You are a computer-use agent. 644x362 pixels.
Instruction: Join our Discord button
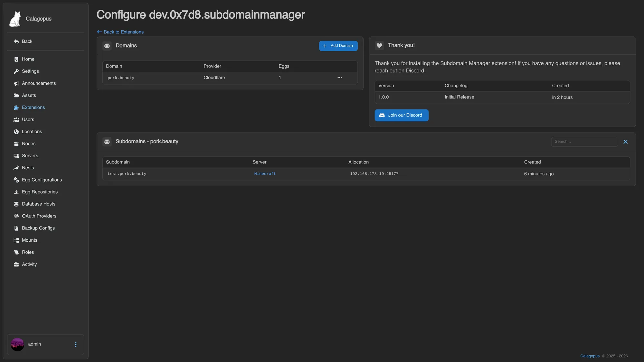point(401,115)
